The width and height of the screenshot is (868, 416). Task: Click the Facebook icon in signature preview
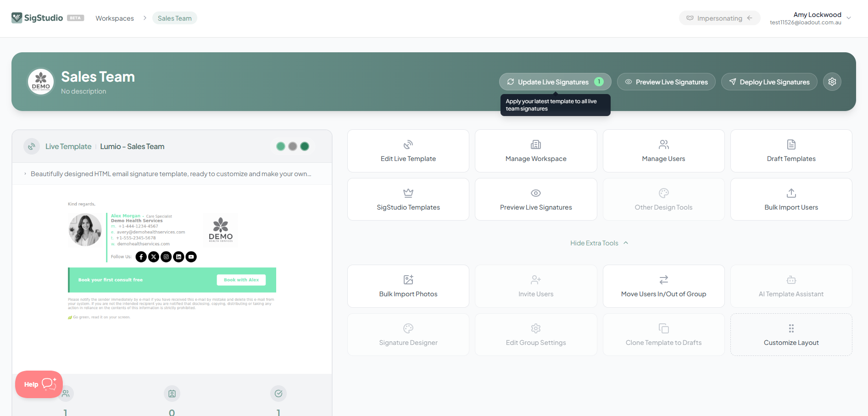click(141, 257)
